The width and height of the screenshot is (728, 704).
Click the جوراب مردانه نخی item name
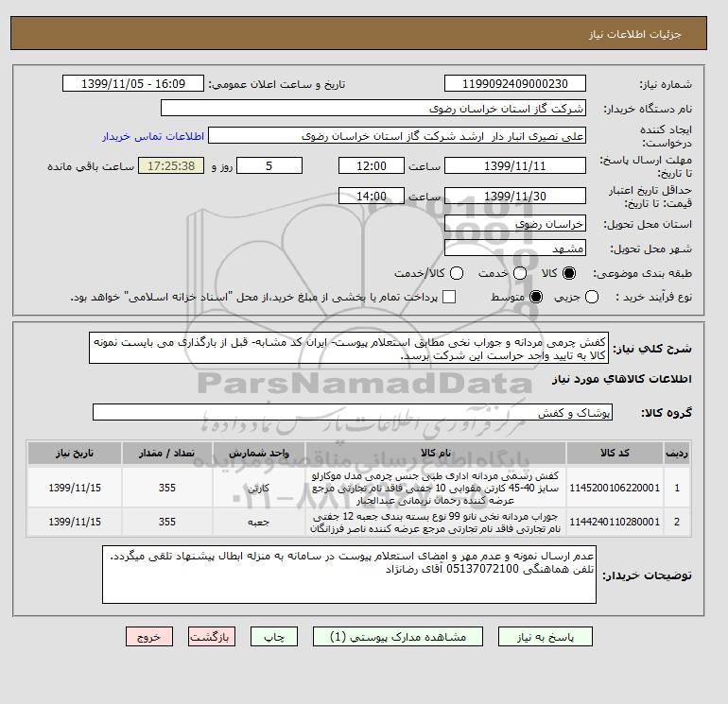point(436,523)
